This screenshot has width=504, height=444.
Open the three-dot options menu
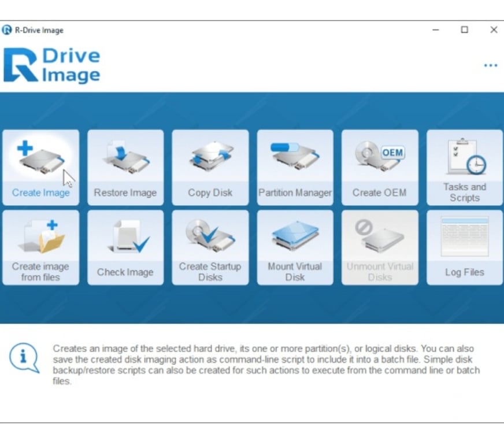(x=491, y=65)
